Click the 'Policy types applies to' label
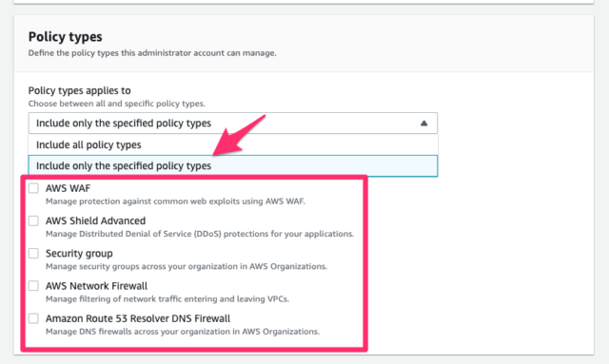 pyautogui.click(x=79, y=90)
